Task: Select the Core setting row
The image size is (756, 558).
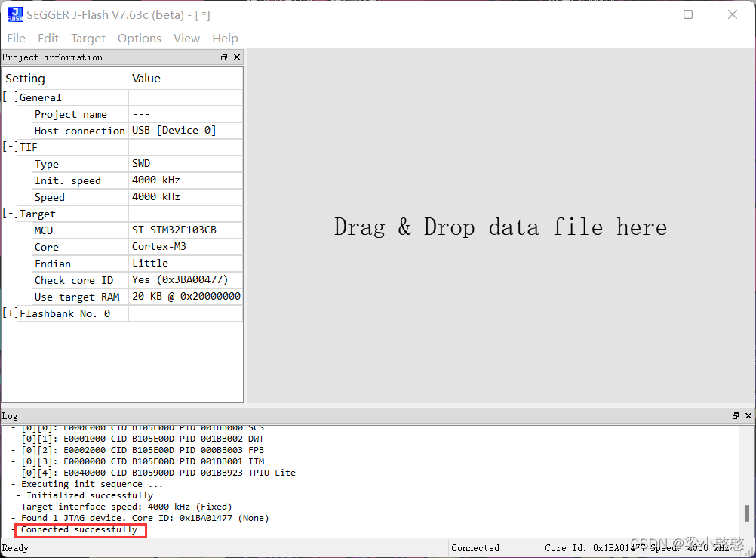Action: pos(137,247)
